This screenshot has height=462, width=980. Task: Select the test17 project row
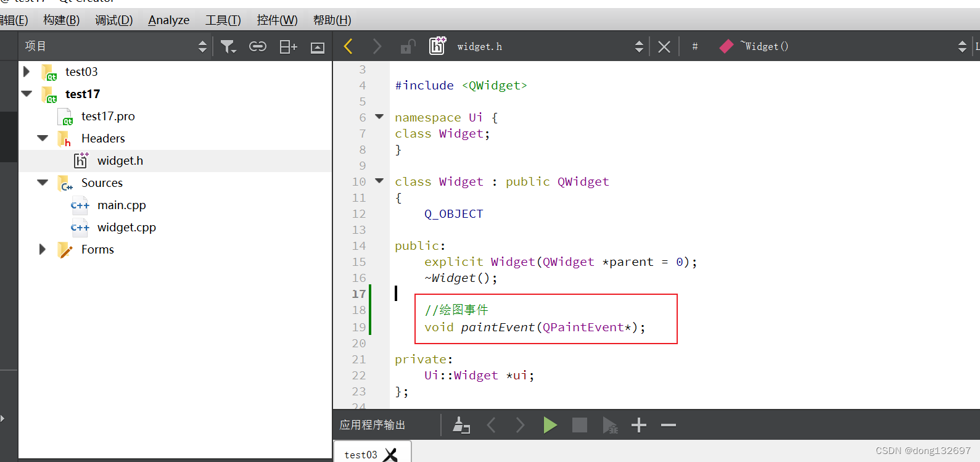click(175, 94)
